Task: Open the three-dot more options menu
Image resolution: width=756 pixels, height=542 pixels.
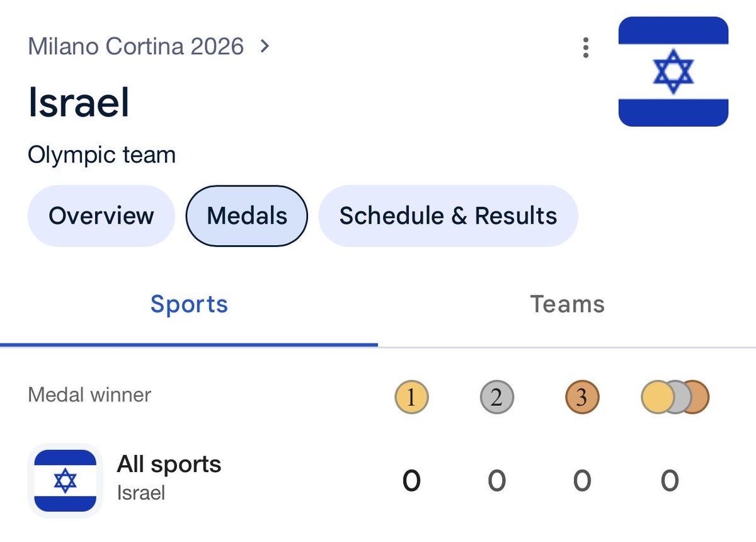Action: [586, 47]
